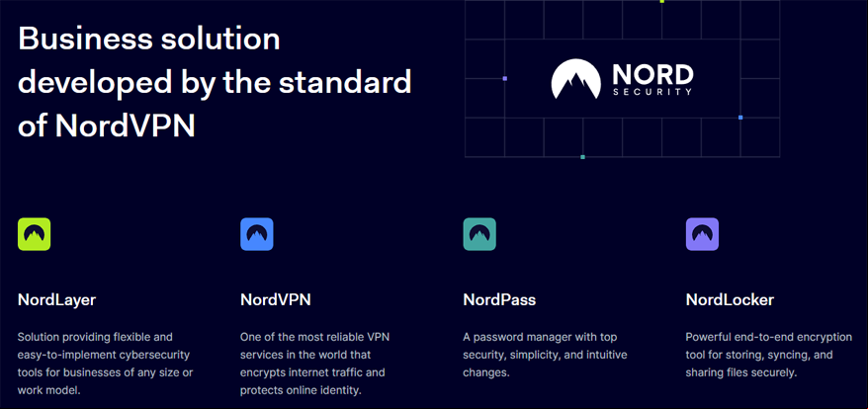
Task: Open the NordVPN product title
Action: click(x=276, y=300)
